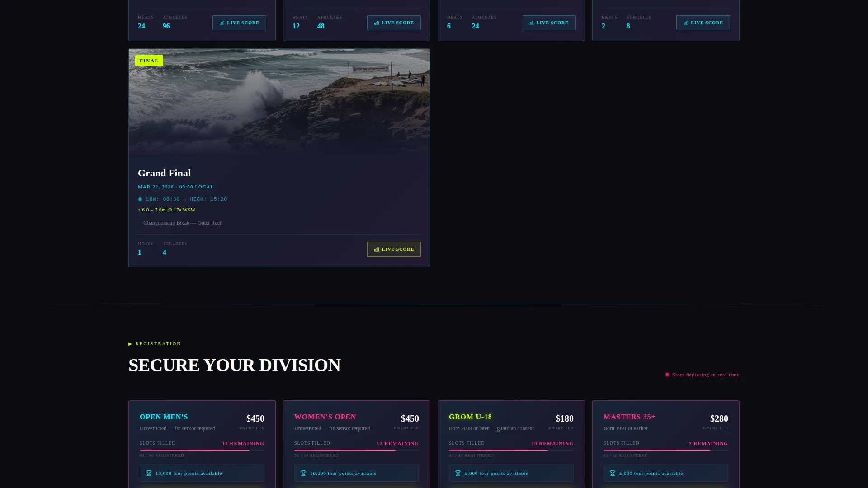Open Live Score for the 24-heat round

pos(239,23)
